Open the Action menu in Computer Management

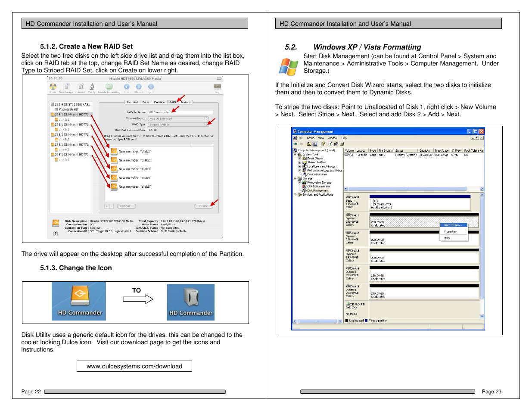coord(311,138)
